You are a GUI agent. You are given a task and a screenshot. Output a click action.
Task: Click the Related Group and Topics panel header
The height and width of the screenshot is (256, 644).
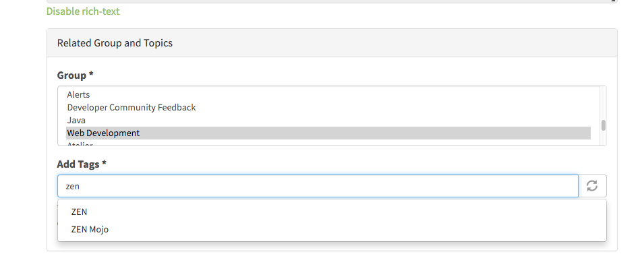(x=332, y=43)
